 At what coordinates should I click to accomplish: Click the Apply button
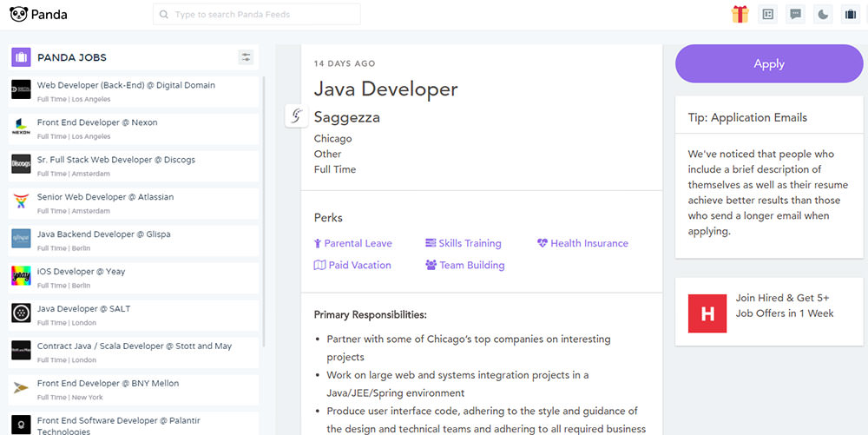pos(769,63)
